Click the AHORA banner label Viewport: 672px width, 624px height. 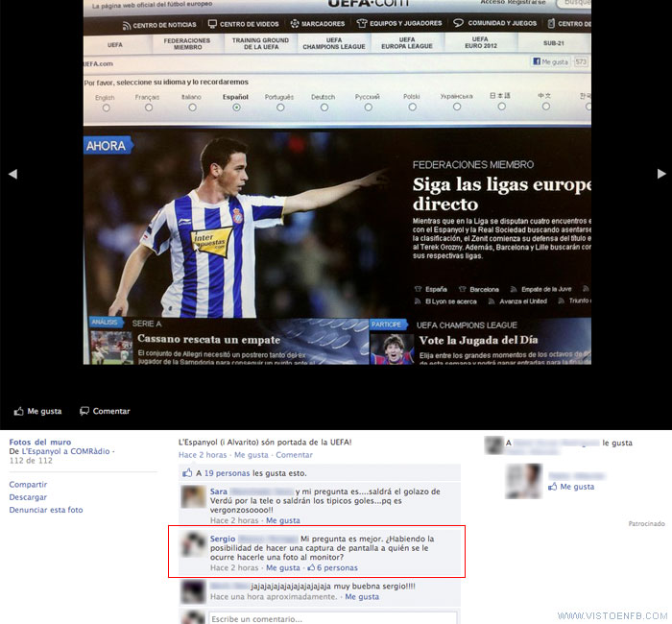pyautogui.click(x=108, y=146)
